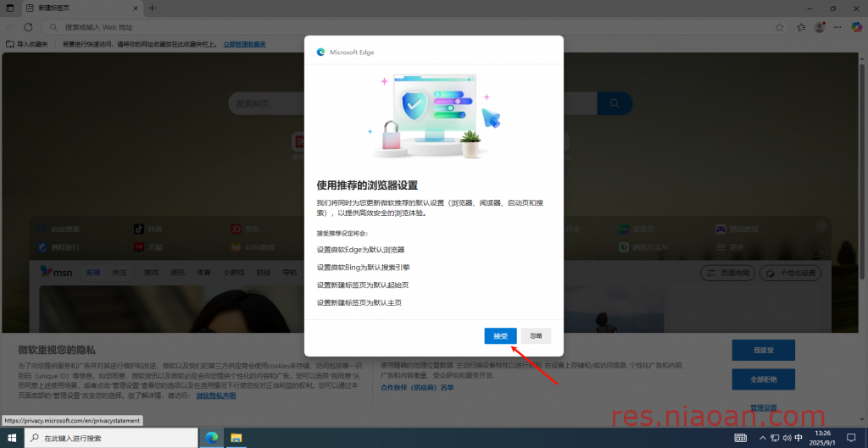Select the 财经 feed tab
Image resolution: width=868 pixels, height=448 pixels.
pos(263,273)
